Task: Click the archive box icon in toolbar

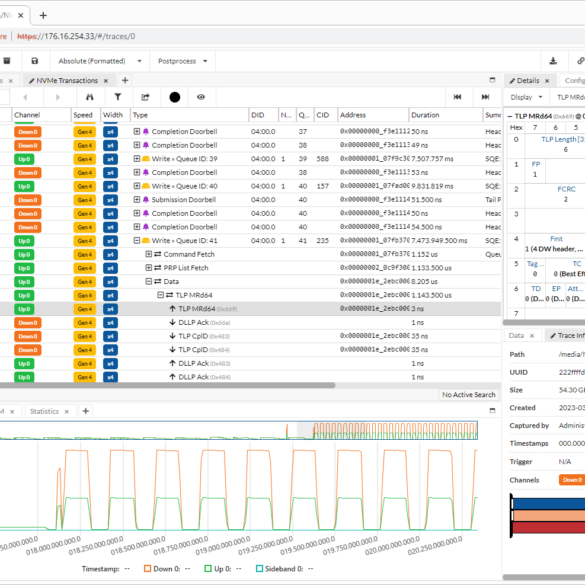Action: tap(7, 61)
